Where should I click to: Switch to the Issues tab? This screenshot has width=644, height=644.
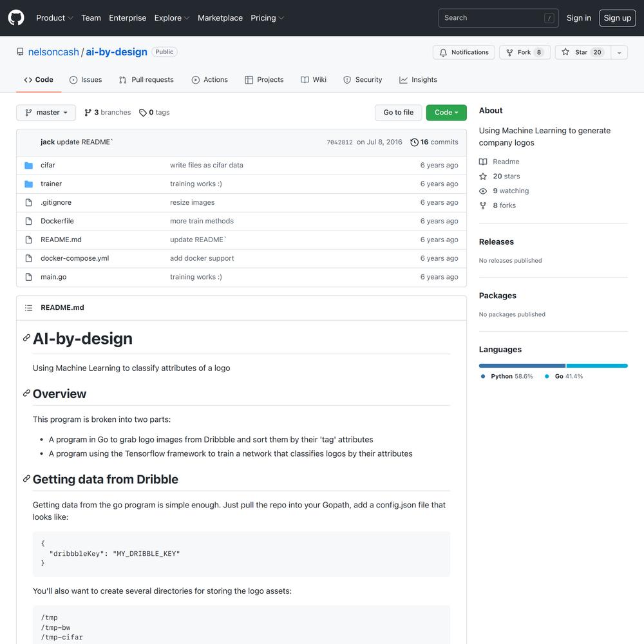[x=86, y=80]
